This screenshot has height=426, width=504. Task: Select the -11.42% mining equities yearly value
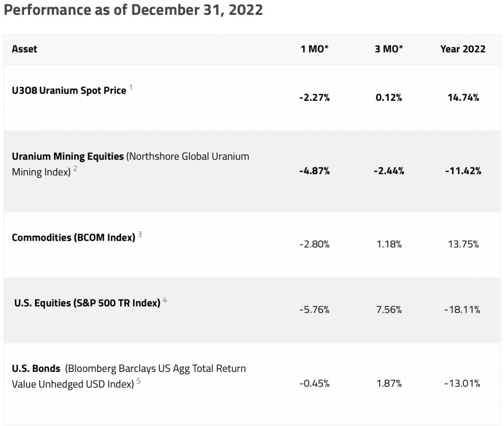[463, 171]
